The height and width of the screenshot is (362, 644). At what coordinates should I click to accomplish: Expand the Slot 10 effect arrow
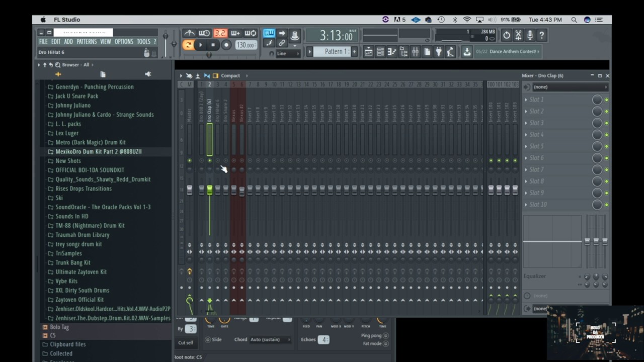[526, 205]
